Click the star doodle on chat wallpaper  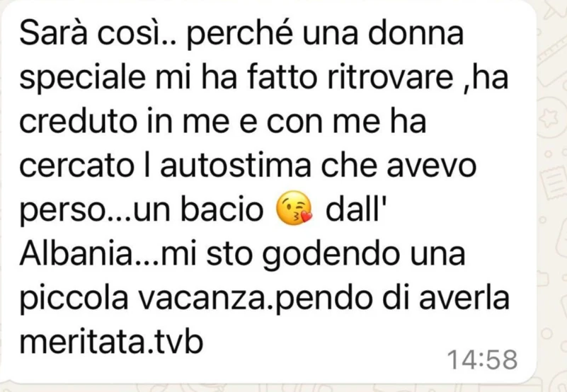(x=546, y=119)
